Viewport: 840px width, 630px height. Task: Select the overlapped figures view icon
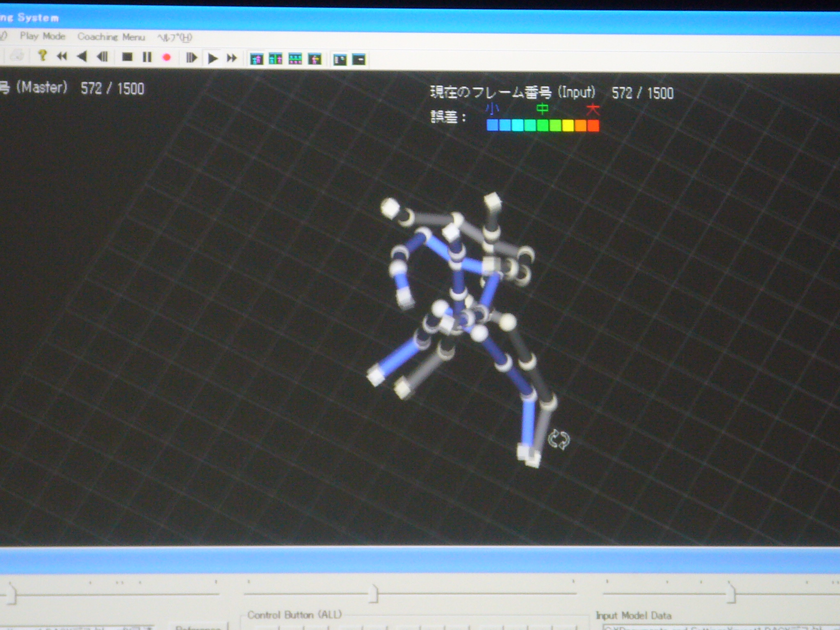[x=256, y=59]
